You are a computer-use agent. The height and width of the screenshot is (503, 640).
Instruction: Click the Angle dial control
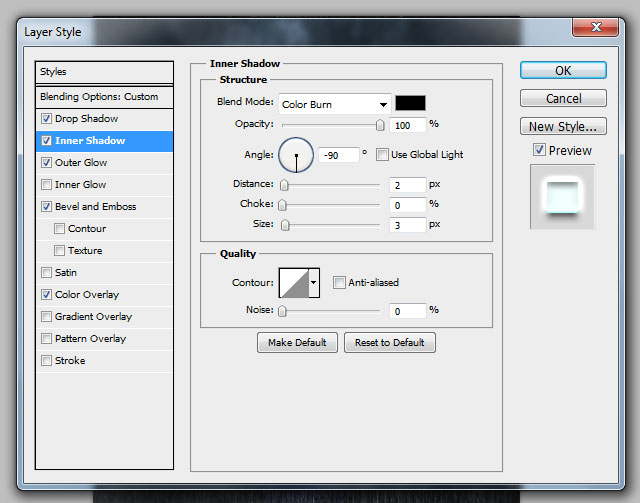click(296, 155)
